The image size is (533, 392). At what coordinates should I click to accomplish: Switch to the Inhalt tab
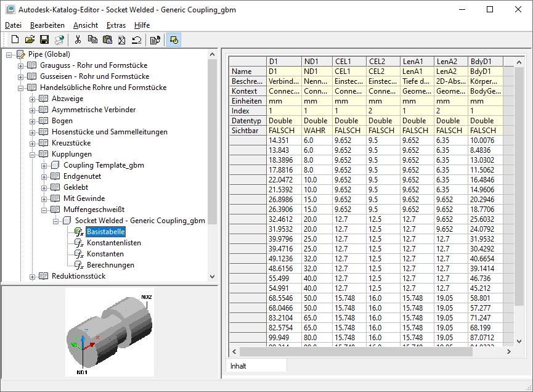[x=238, y=366]
